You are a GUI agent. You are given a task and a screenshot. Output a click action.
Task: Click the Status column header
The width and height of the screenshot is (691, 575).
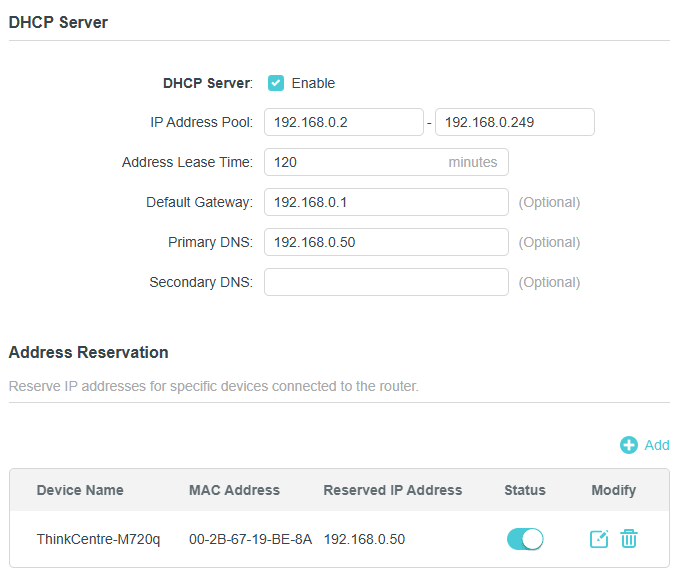[525, 490]
